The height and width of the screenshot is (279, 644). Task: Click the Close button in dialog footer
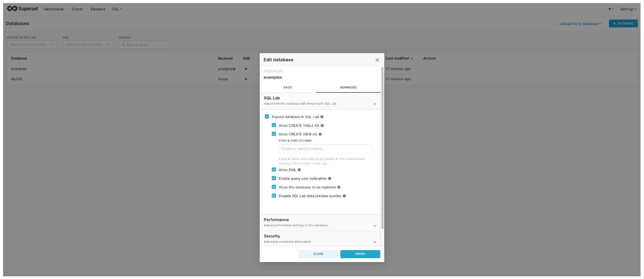pyautogui.click(x=318, y=254)
